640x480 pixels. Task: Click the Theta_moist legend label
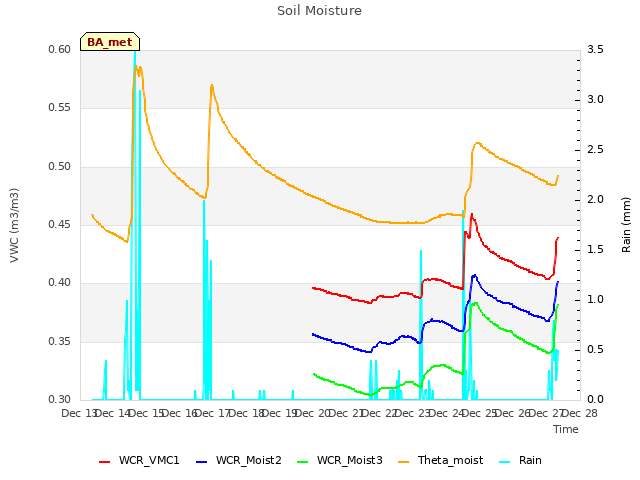coord(450,460)
